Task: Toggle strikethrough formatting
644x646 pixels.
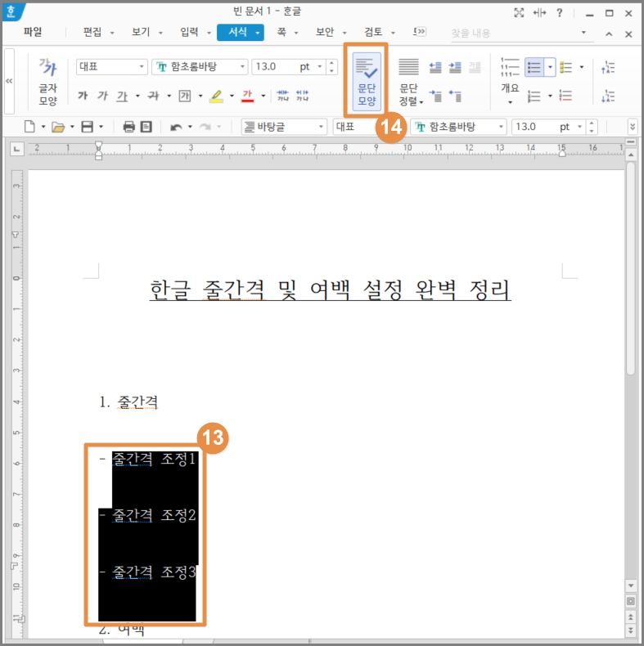Action: coord(153,96)
